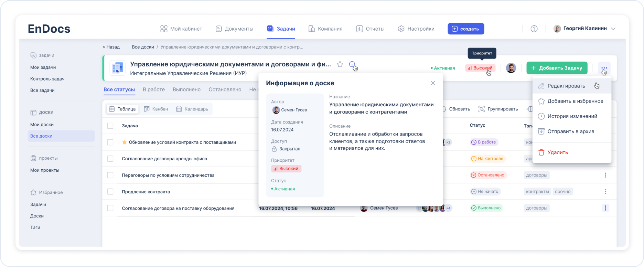This screenshot has height=267, width=644.
Task: Click the three-dots board options button
Action: [x=604, y=68]
